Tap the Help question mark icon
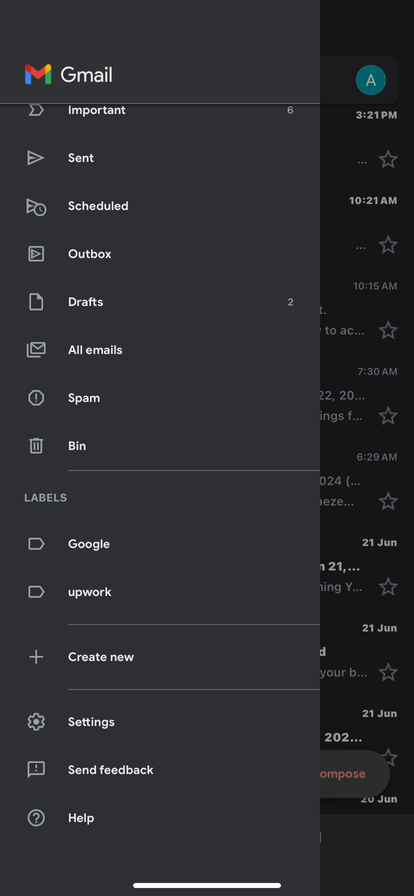Screen dimensions: 414x896 tap(36, 818)
